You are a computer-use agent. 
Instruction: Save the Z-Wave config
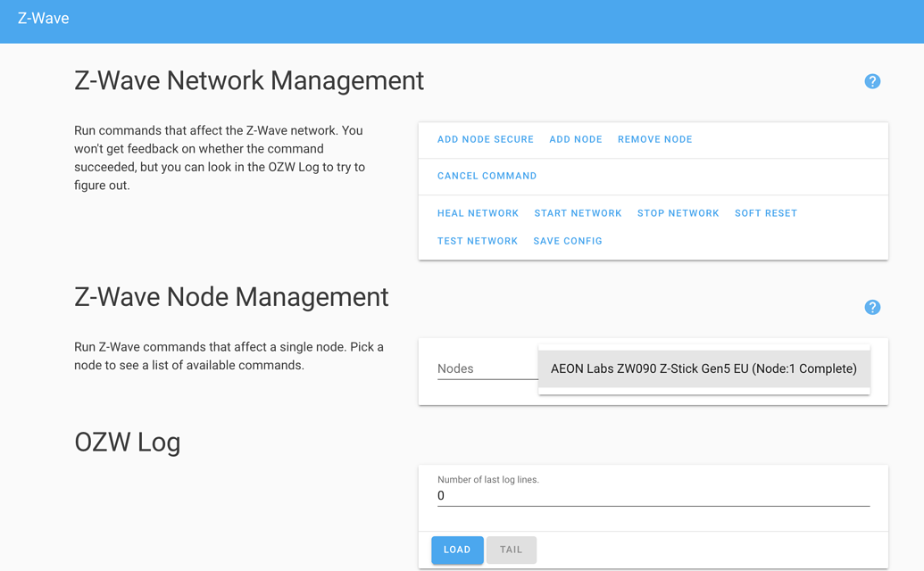[567, 241]
